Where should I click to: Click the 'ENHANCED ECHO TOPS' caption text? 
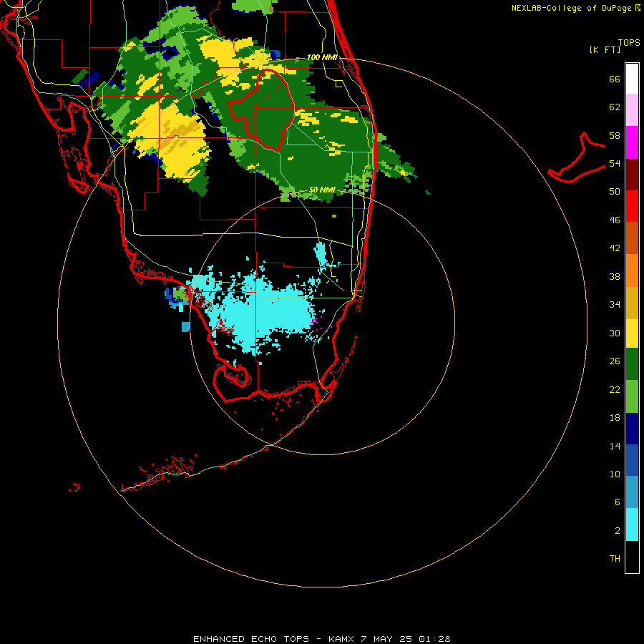click(x=251, y=639)
